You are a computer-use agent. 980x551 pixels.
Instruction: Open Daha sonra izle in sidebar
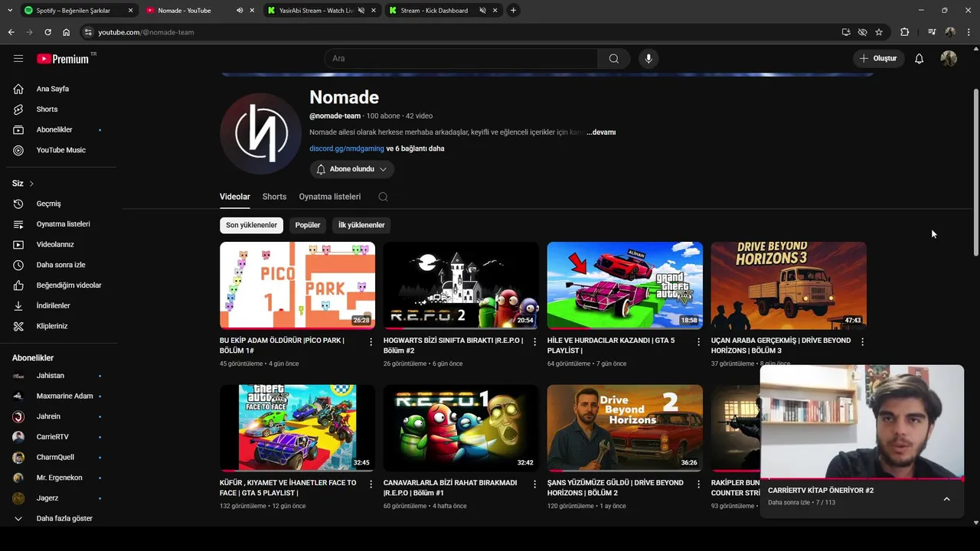click(61, 265)
